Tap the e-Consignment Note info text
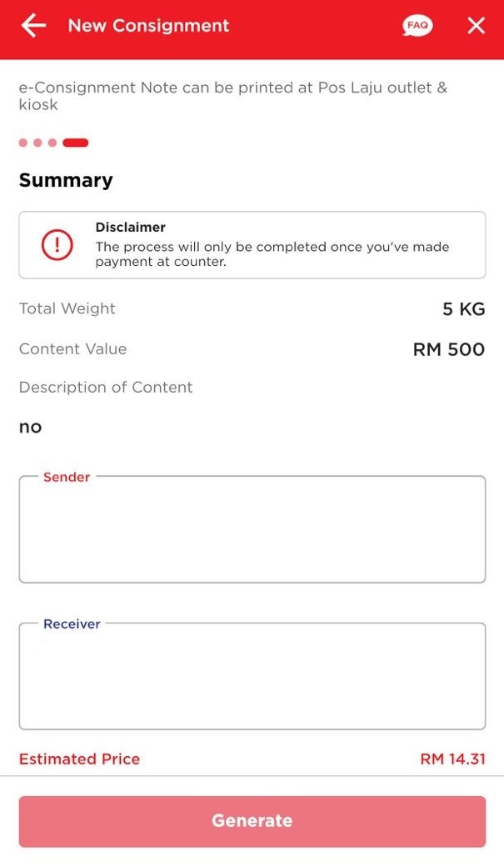 233,96
